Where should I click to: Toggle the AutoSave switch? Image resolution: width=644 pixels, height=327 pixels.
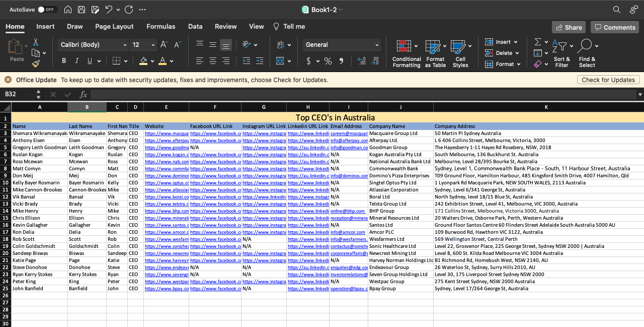(x=48, y=10)
